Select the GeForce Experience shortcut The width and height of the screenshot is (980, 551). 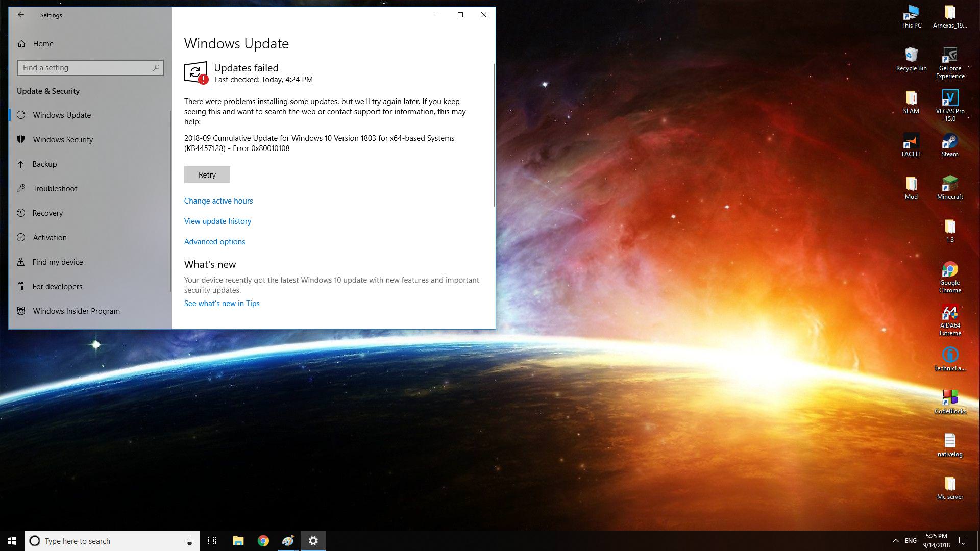950,63
